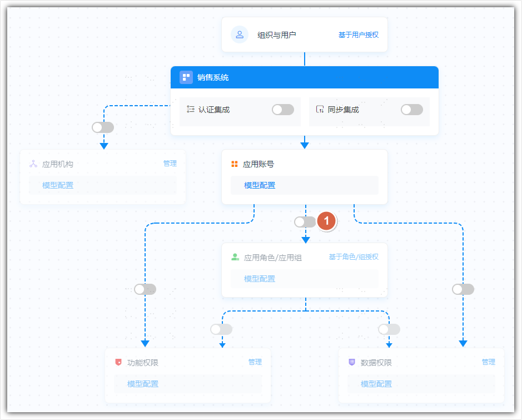Image resolution: width=522 pixels, height=420 pixels.
Task: Click the 认证集成 settings icon
Action: pyautogui.click(x=191, y=109)
